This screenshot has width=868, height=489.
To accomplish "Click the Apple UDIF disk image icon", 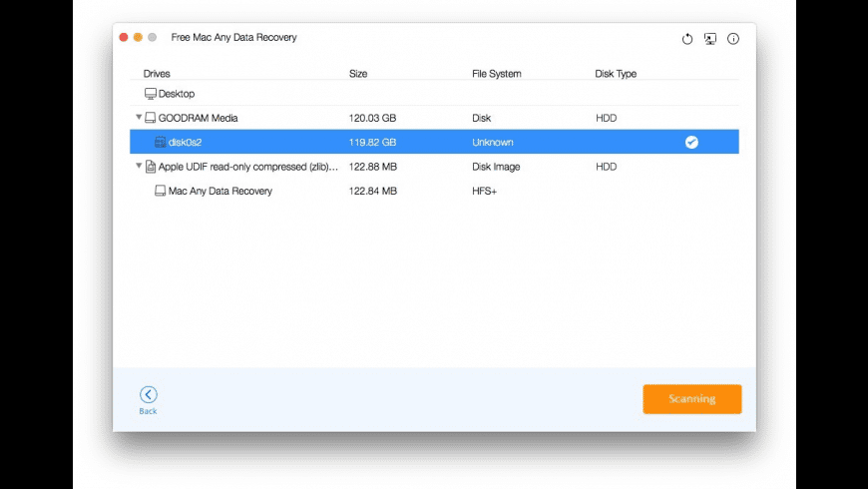I will 150,166.
